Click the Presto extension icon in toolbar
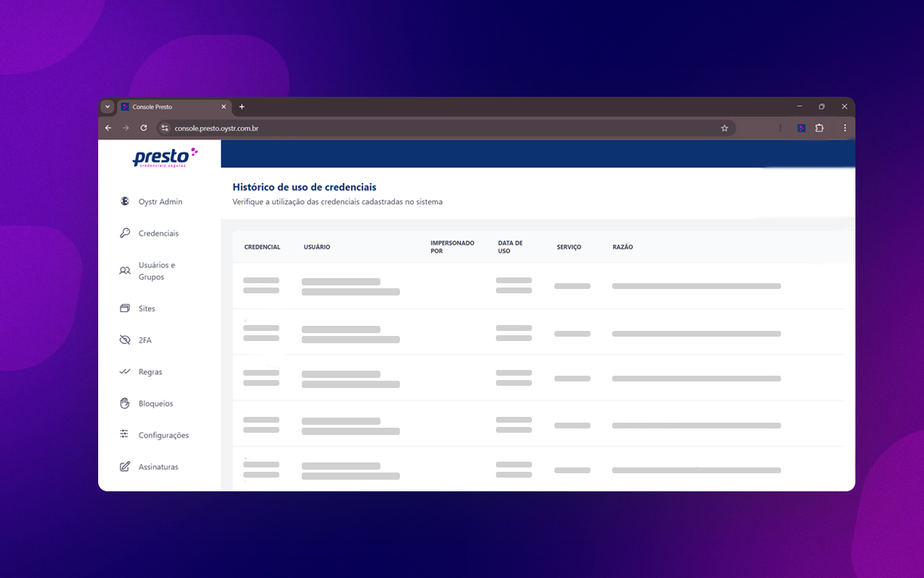The height and width of the screenshot is (578, 924). 801,128
